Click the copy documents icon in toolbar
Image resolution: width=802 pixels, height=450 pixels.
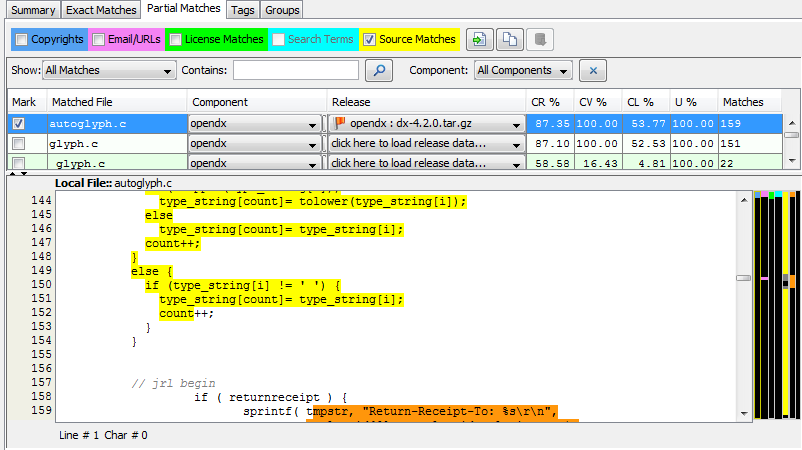pyautogui.click(x=510, y=40)
